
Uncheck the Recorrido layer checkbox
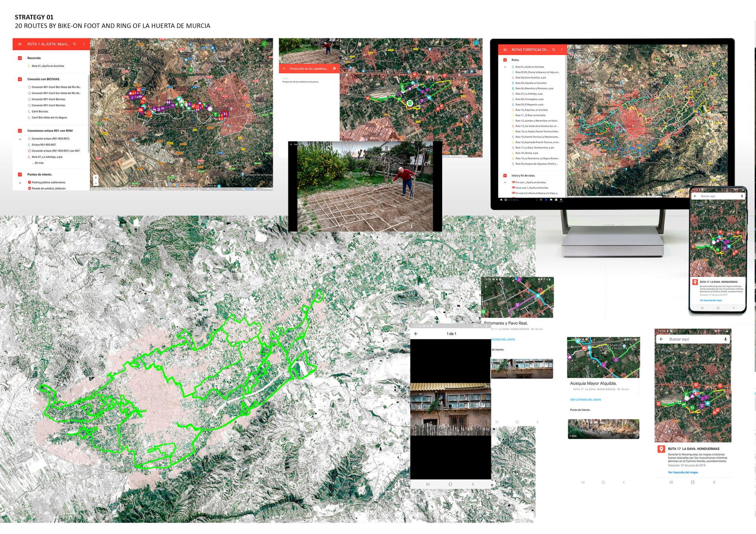(x=20, y=58)
